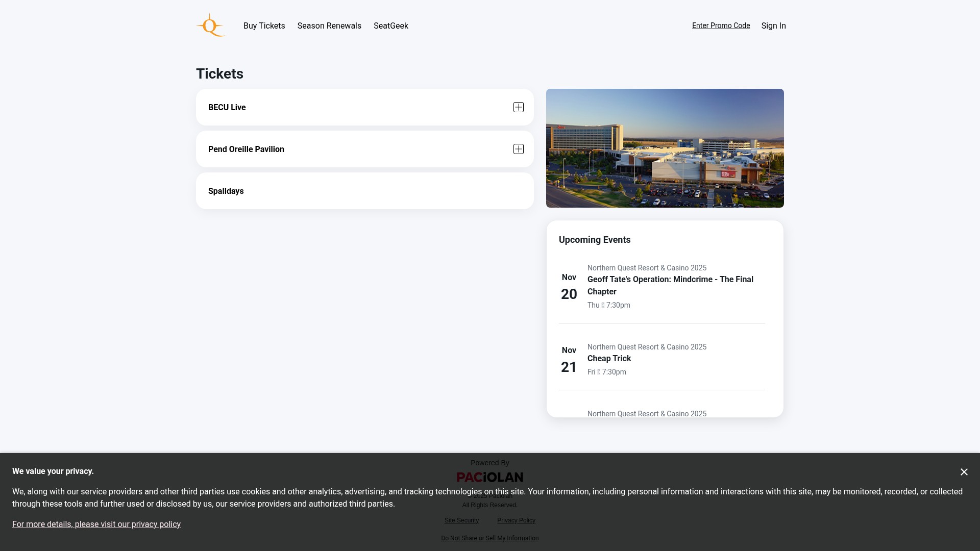
Task: Click the Enter Promo Code link
Action: (x=721, y=26)
